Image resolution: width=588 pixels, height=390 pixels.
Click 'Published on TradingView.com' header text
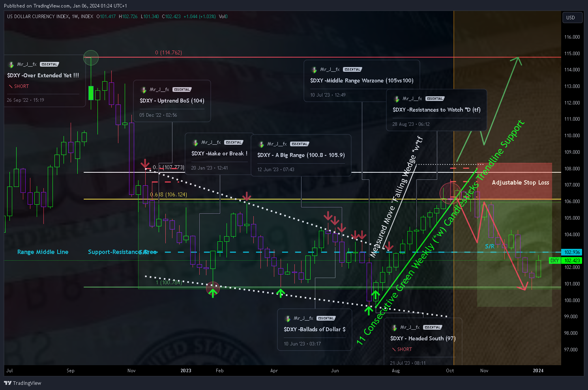[37, 6]
